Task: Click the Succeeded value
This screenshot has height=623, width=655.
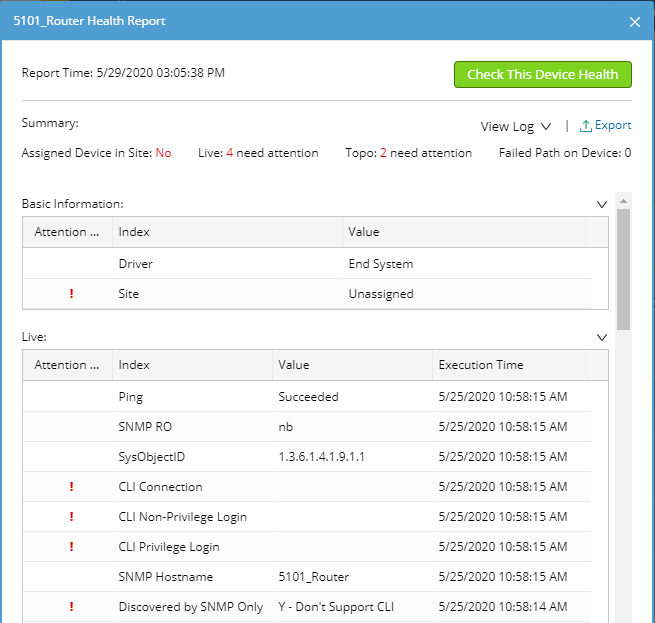Action: [308, 397]
